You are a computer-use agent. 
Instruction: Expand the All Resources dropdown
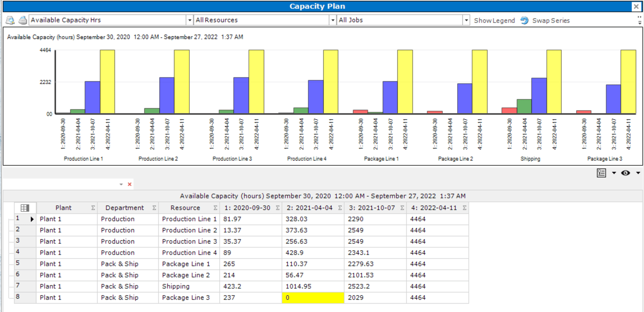[x=333, y=20]
